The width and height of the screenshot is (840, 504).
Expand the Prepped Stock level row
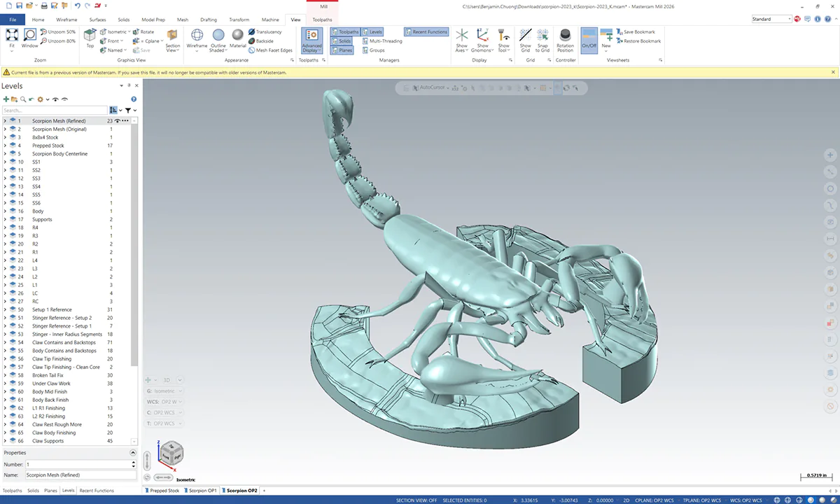click(x=5, y=146)
